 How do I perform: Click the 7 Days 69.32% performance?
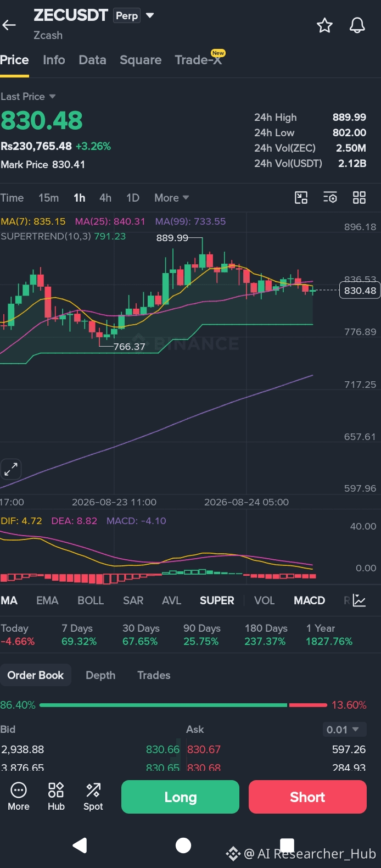[79, 635]
